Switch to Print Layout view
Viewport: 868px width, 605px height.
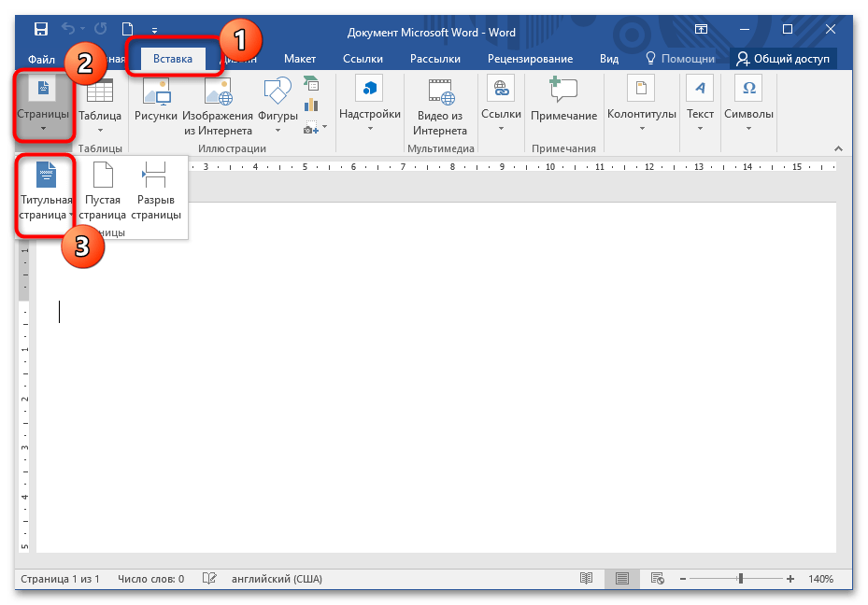(x=622, y=579)
